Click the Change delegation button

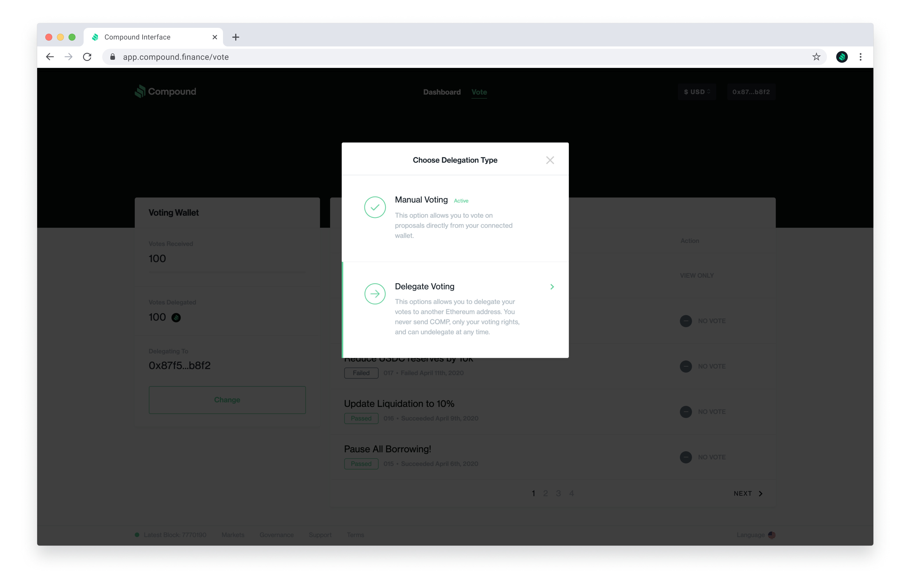coord(227,400)
